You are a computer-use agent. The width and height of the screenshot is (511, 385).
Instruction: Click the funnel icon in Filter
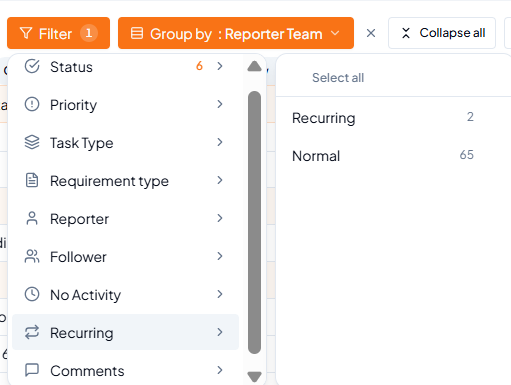point(26,33)
